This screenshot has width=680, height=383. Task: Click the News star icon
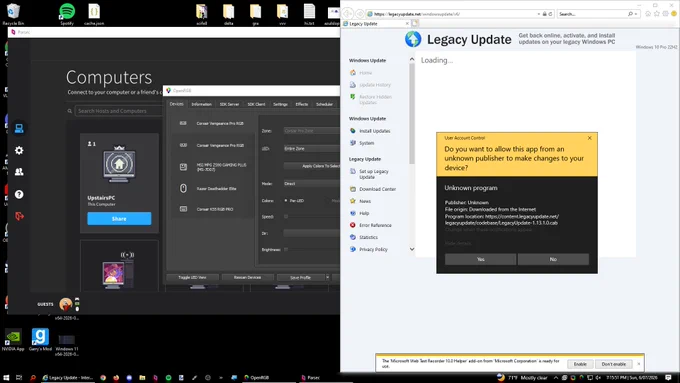coord(353,201)
